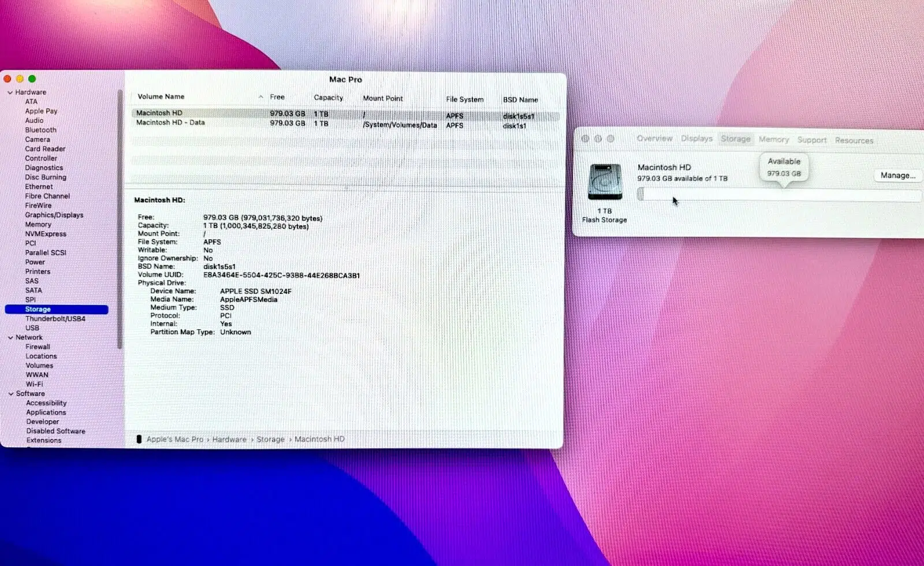Sort by the BSD Name column header

520,100
